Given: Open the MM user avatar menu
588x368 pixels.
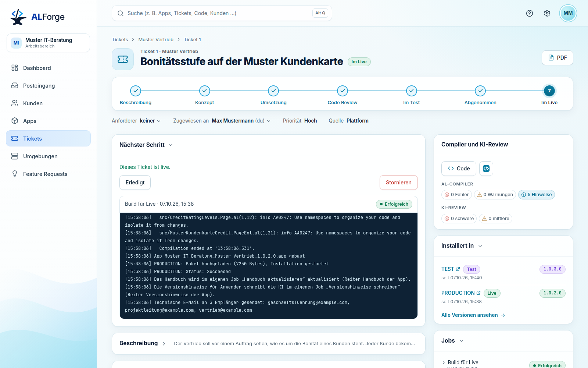Looking at the screenshot, I should 568,13.
